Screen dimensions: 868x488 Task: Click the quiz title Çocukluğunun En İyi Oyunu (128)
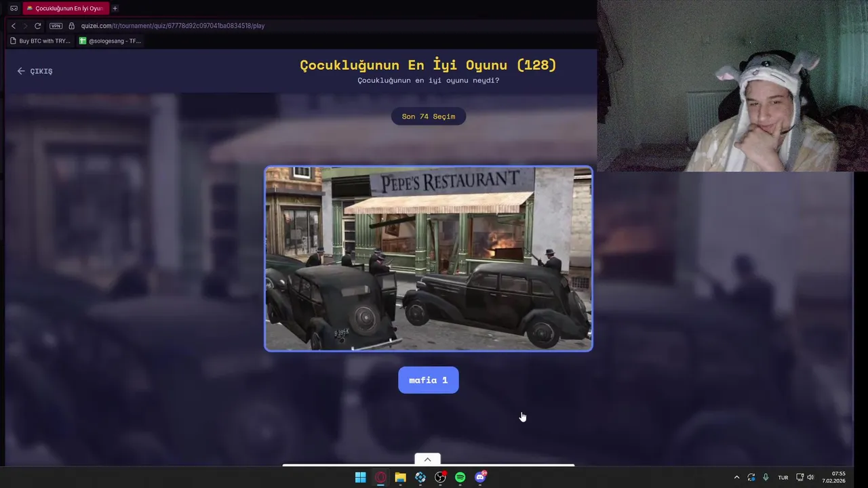(x=429, y=65)
